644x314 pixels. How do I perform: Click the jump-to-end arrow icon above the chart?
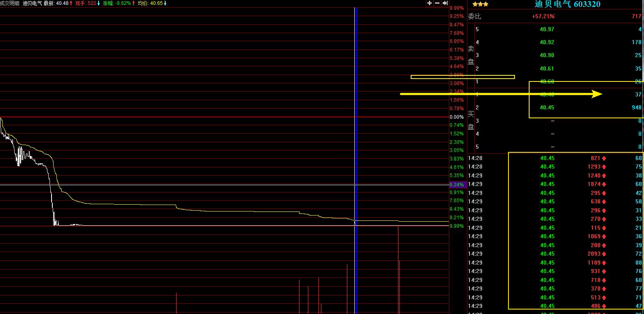coord(445,3)
